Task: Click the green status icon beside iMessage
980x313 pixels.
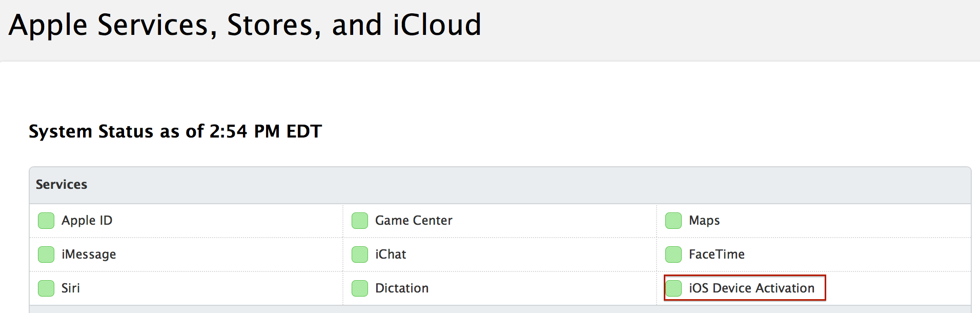Action: [x=46, y=255]
